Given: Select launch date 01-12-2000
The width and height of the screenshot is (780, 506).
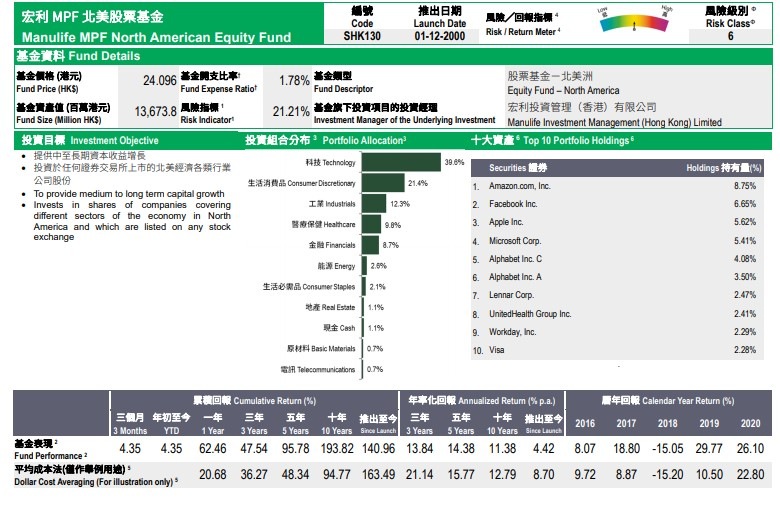Looking at the screenshot, I should click(x=440, y=36).
